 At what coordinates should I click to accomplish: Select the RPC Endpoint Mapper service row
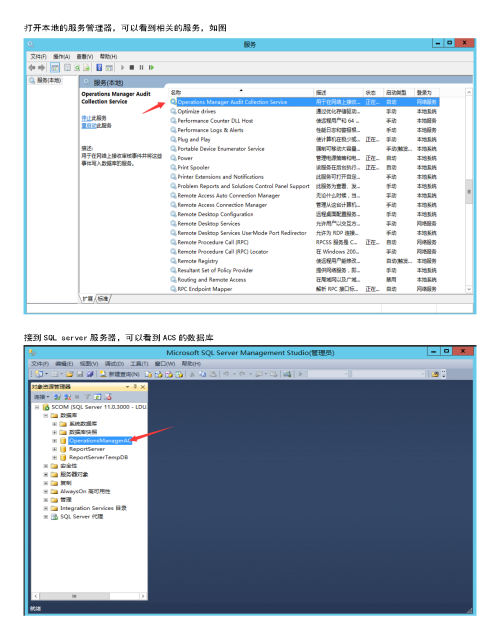pyautogui.click(x=304, y=289)
